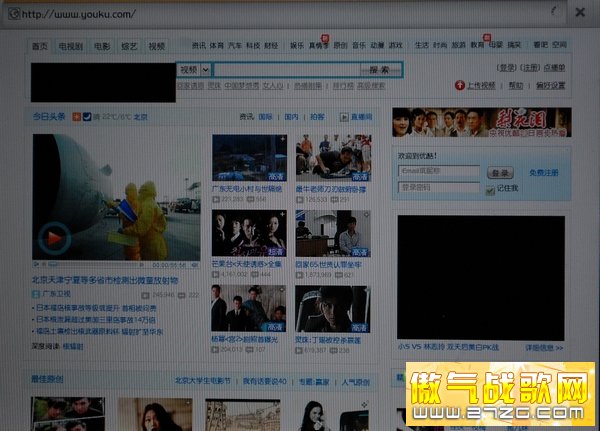Click in the main search text field

[287, 70]
